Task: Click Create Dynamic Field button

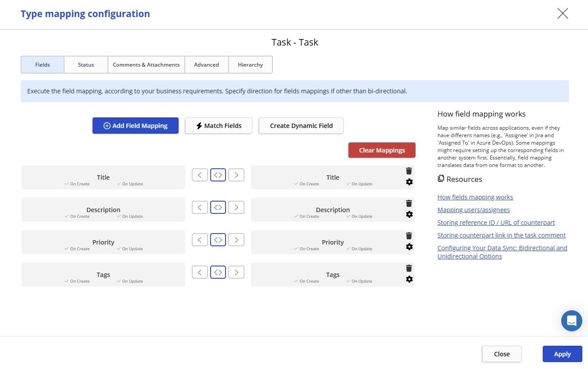Action: click(301, 125)
